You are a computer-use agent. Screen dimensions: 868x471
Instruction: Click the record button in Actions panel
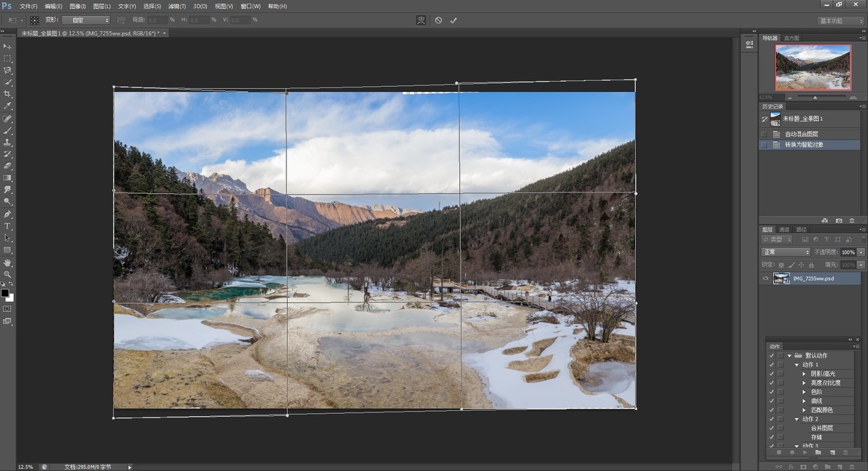pos(792,452)
